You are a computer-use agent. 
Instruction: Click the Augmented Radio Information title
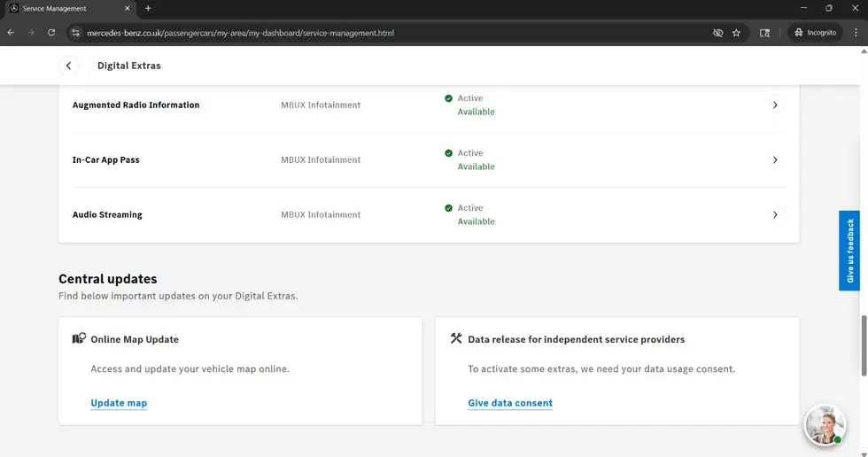click(136, 105)
